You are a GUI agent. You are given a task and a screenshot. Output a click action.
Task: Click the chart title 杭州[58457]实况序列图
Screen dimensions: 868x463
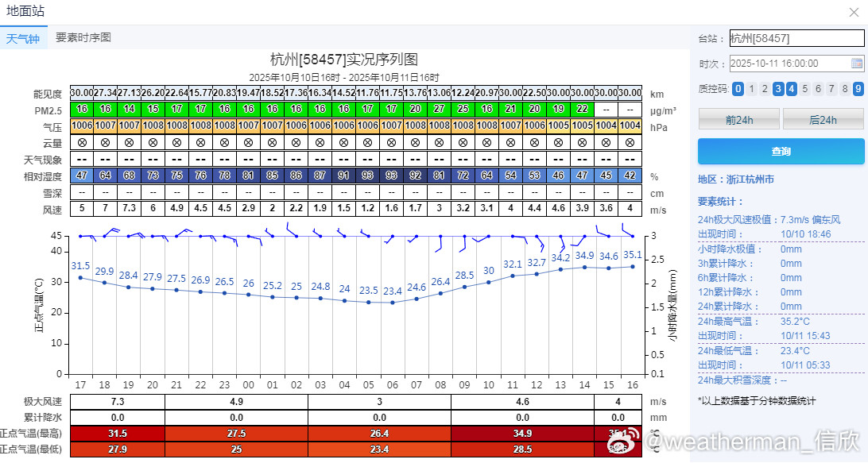[343, 60]
